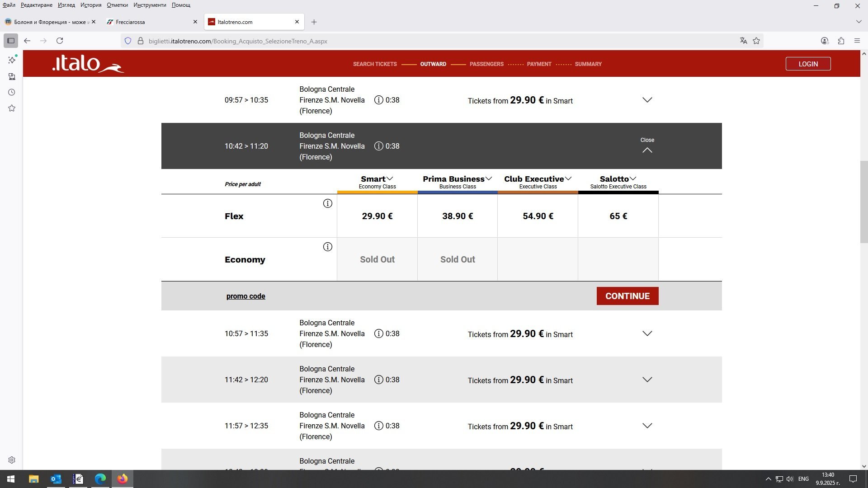Select Flex Prima Business fare 38.90 €

457,216
